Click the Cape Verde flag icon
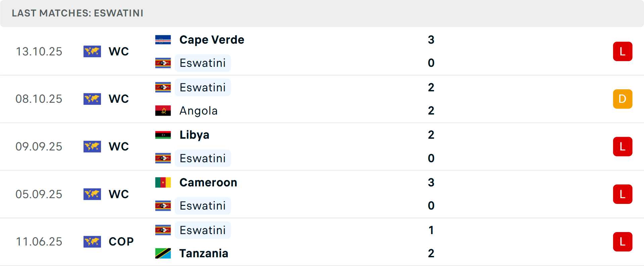 (163, 39)
